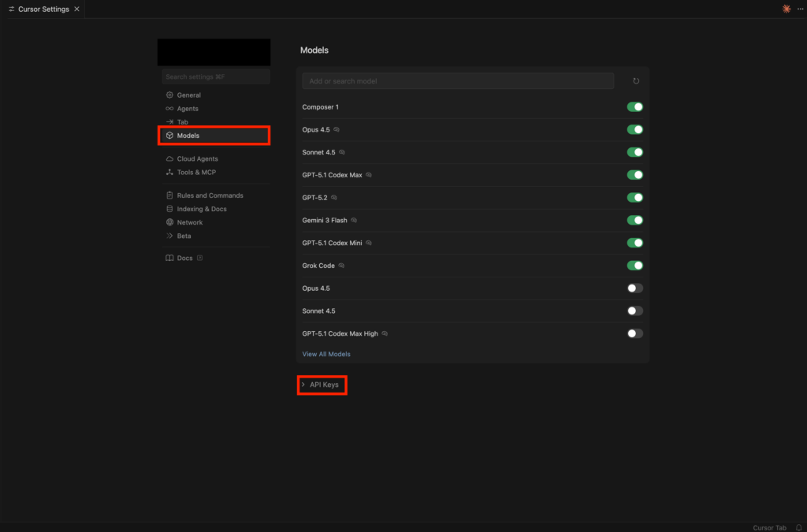The width and height of the screenshot is (807, 532).
Task: Click the thinking icon beside Gemini 3 Flash
Action: click(x=354, y=221)
